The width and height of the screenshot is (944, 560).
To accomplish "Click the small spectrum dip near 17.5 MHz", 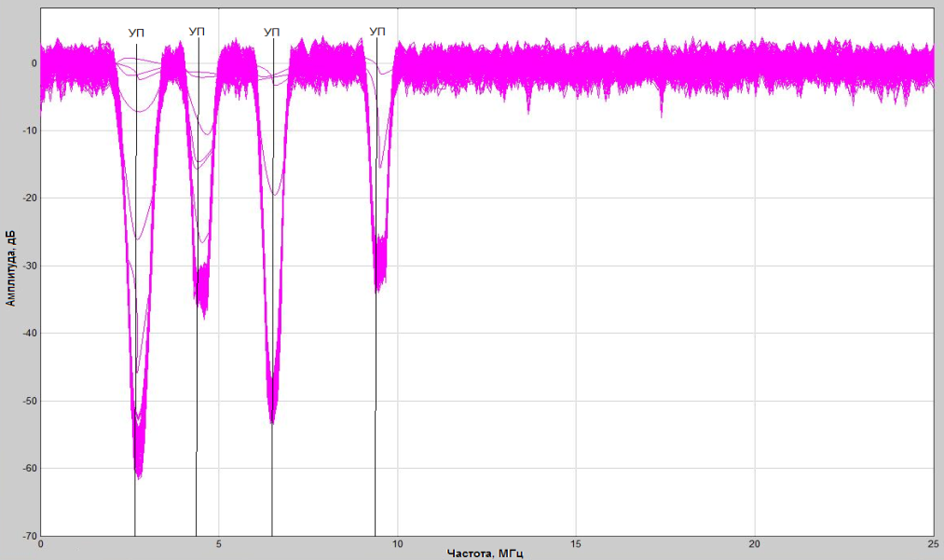I will point(662,112).
